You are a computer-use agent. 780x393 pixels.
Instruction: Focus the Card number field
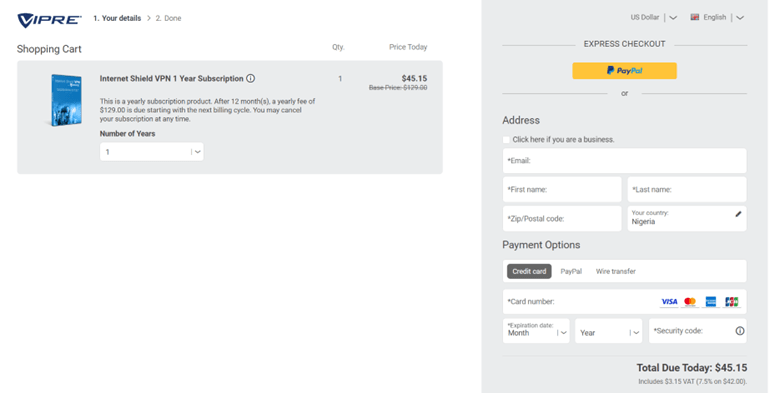624,301
